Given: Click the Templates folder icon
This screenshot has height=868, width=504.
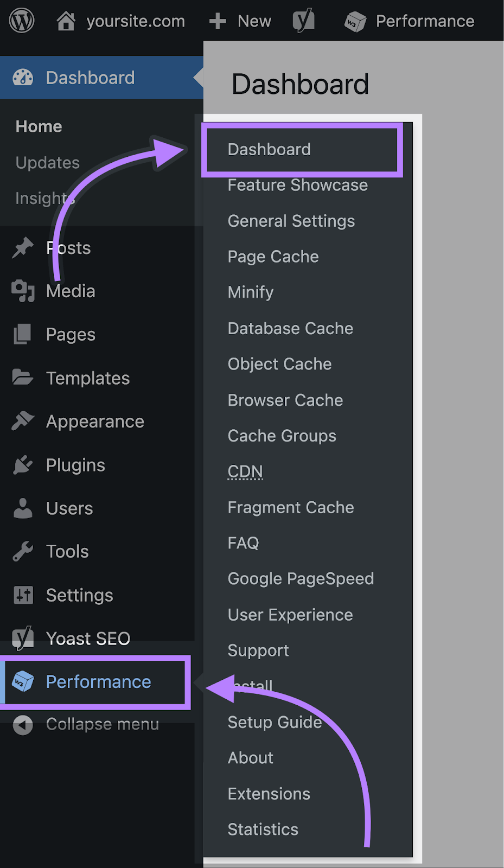Looking at the screenshot, I should [x=22, y=378].
